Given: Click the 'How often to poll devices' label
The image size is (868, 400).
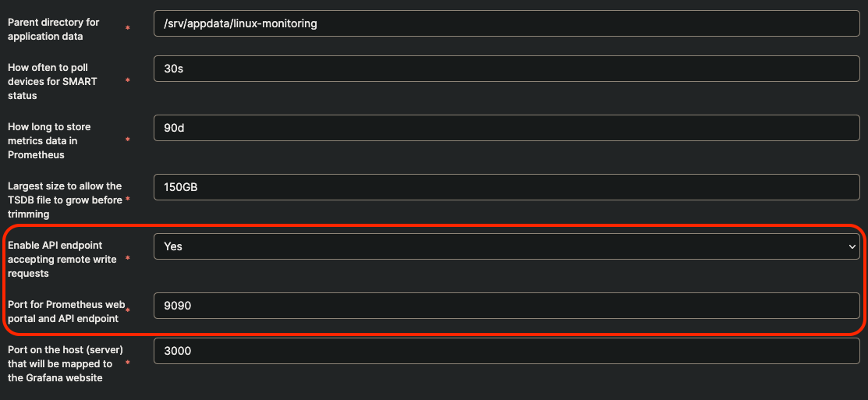Looking at the screenshot, I should point(52,81).
